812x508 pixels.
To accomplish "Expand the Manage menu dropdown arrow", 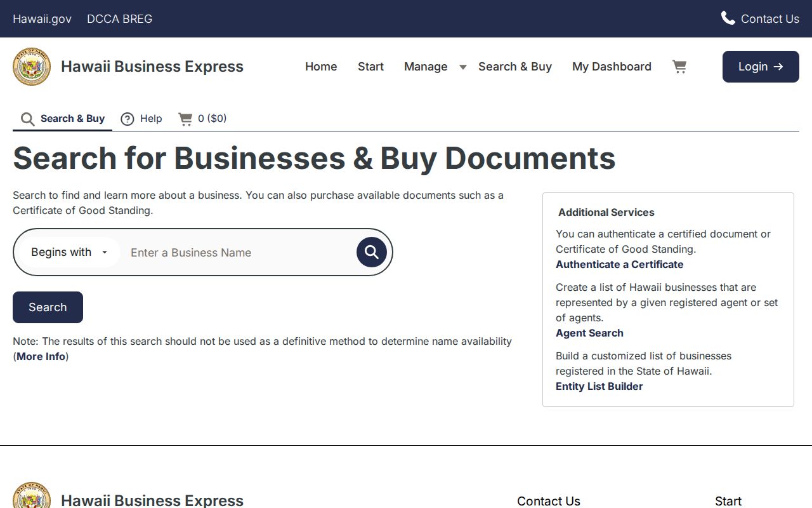I will [463, 67].
